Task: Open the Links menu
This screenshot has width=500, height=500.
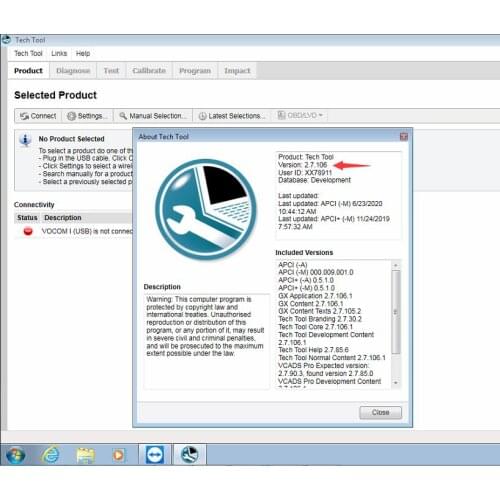Action: click(59, 53)
